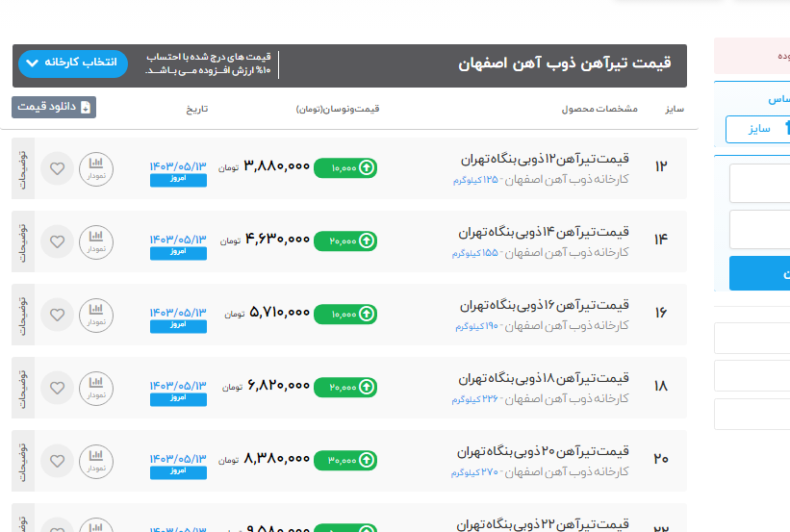Click the green 30,000 up-arrow badge in size 20 row
Viewport: 790px width, 532px height.
[x=345, y=460]
